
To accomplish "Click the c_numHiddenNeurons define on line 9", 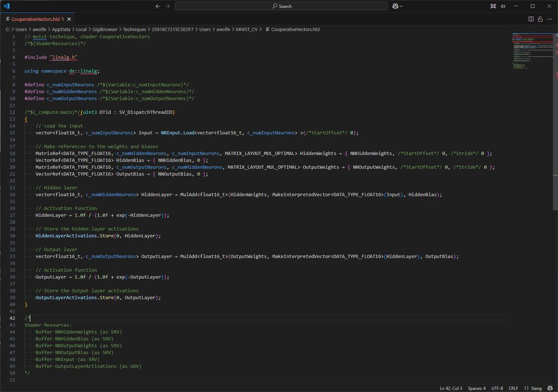I will [x=71, y=91].
